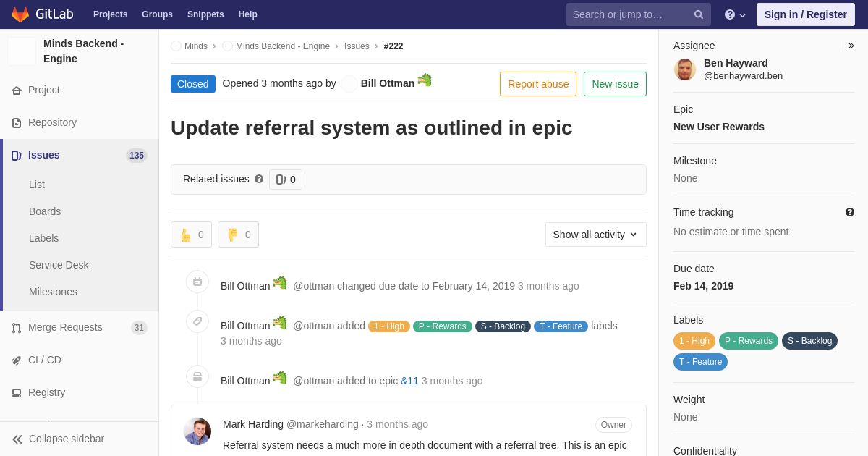Click Minds Backend - Engine breadcrumb link
The image size is (868, 456).
(x=283, y=46)
